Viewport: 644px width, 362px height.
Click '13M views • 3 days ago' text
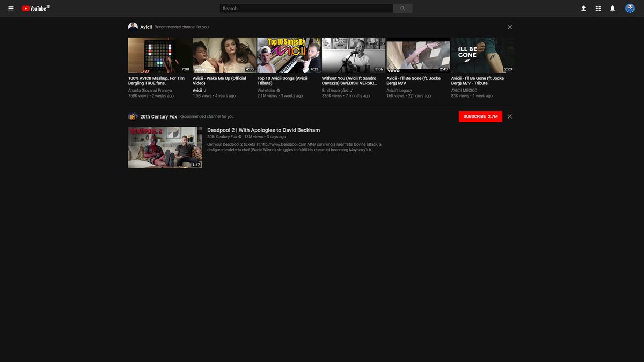(x=265, y=137)
